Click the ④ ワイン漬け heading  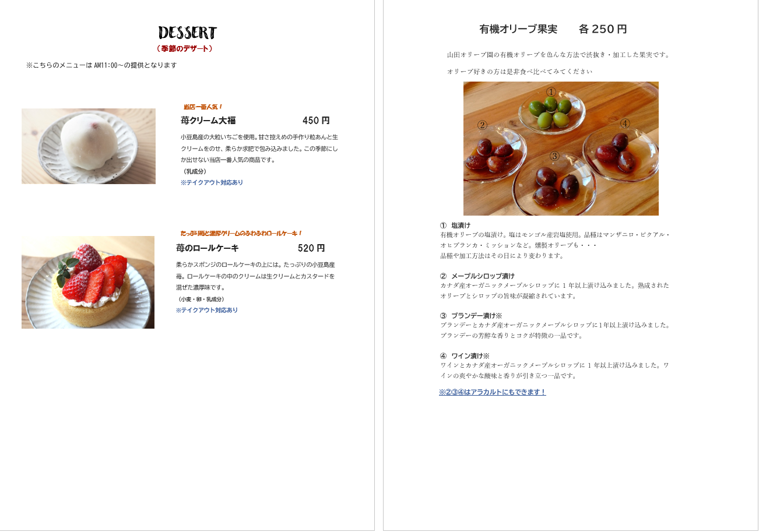click(465, 355)
